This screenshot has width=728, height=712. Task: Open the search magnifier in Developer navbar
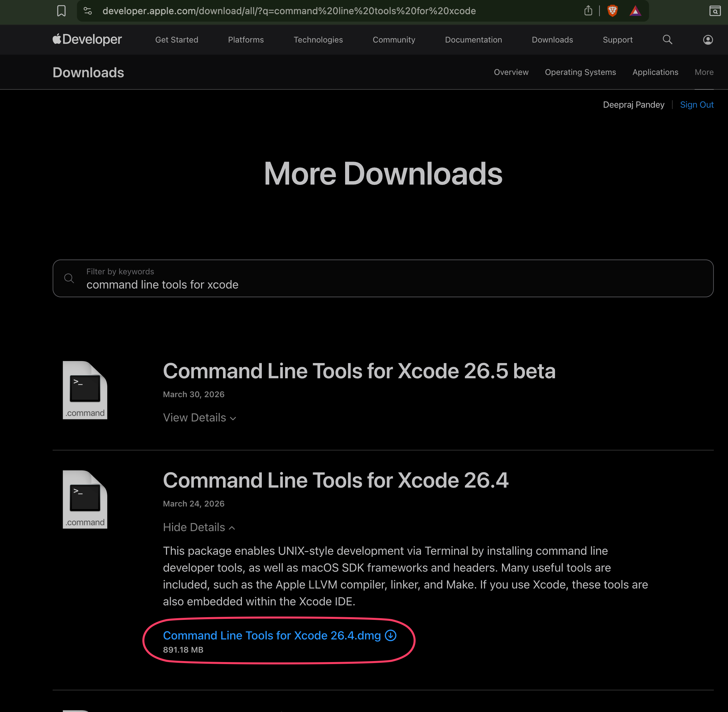(x=667, y=39)
